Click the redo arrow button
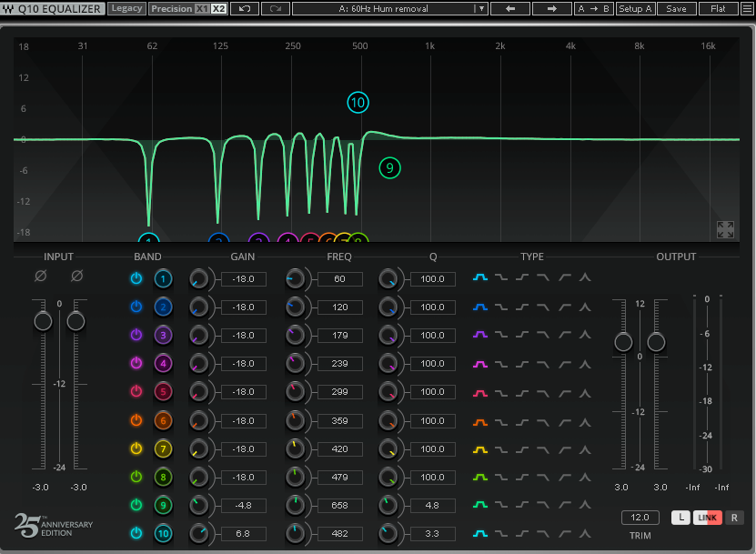This screenshot has height=554, width=756. pos(276,9)
